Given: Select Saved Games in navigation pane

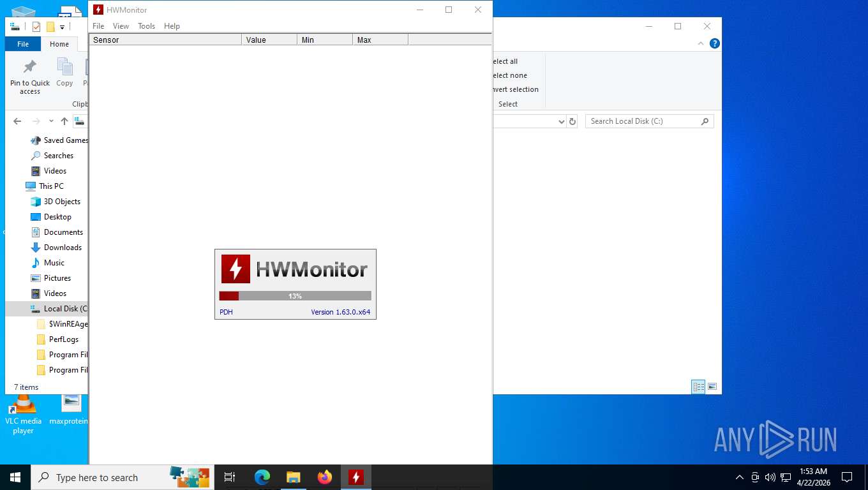Looking at the screenshot, I should click(59, 140).
